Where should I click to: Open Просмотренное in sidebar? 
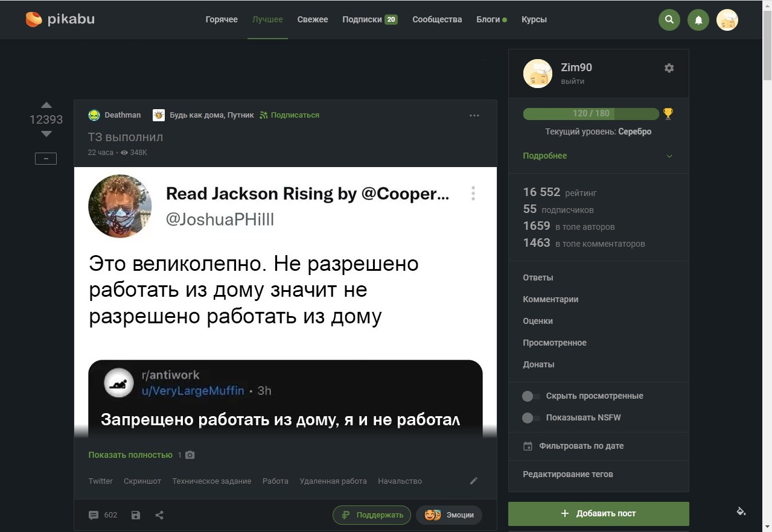point(555,343)
